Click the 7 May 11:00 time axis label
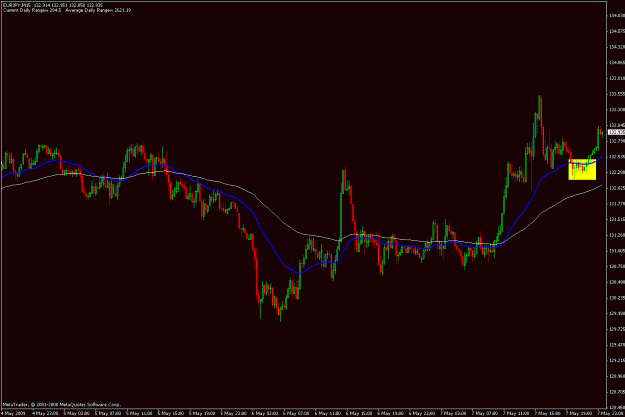The height and width of the screenshot is (417, 625). pos(516,413)
